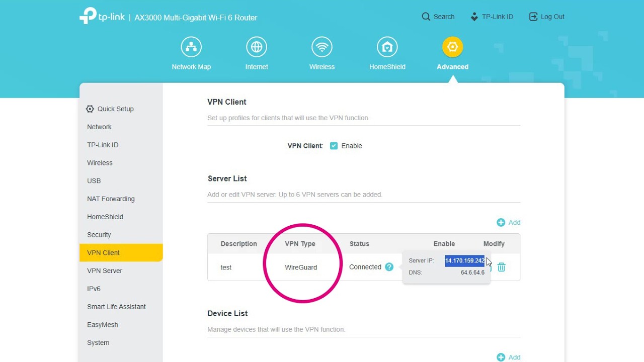This screenshot has width=644, height=362.
Task: Open the Wireless tab icon
Action: tap(322, 47)
